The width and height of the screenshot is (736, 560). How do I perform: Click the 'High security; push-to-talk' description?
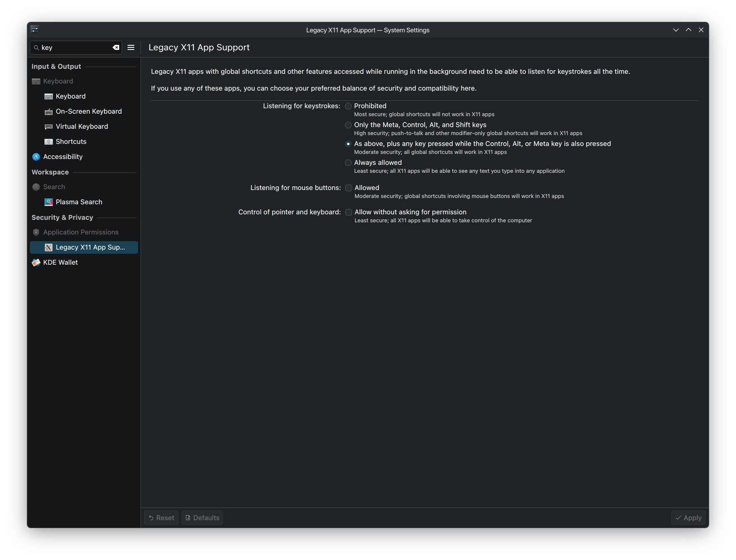click(468, 133)
